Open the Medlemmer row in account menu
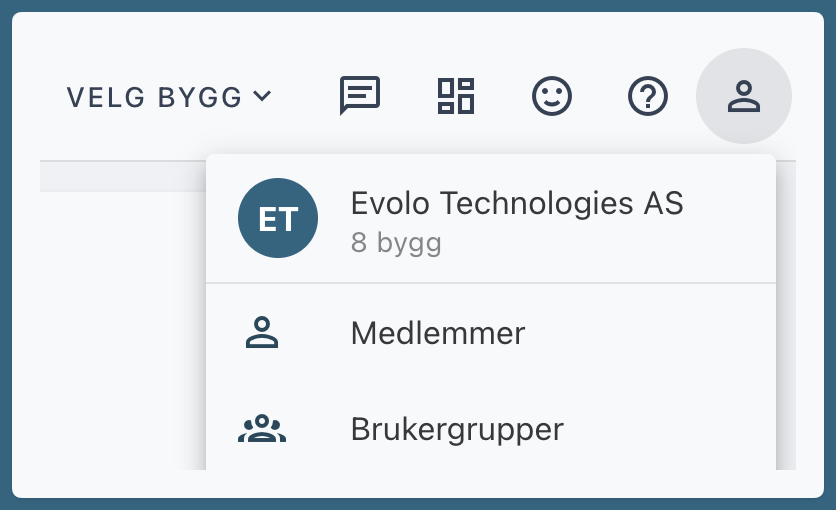Viewport: 836px width, 510px height. tap(491, 333)
